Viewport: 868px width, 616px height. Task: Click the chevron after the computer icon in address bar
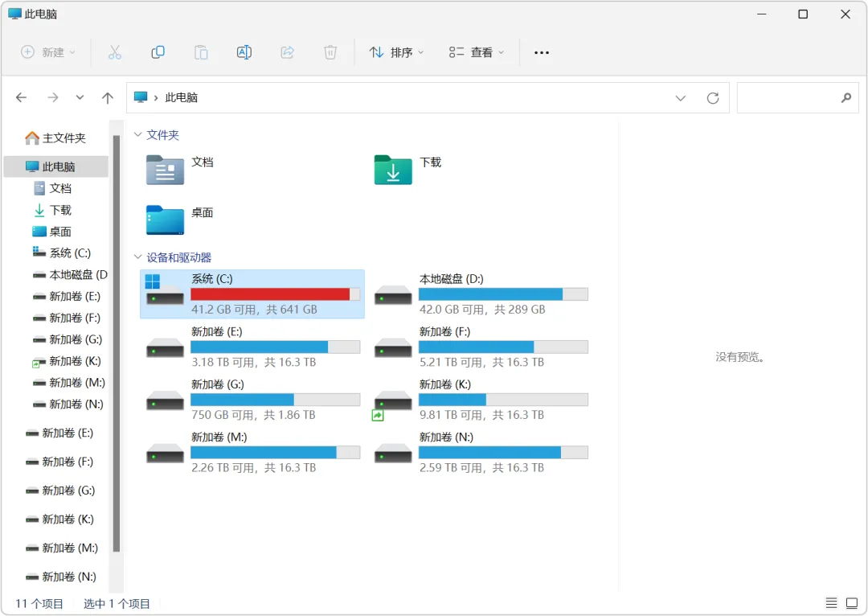(156, 98)
